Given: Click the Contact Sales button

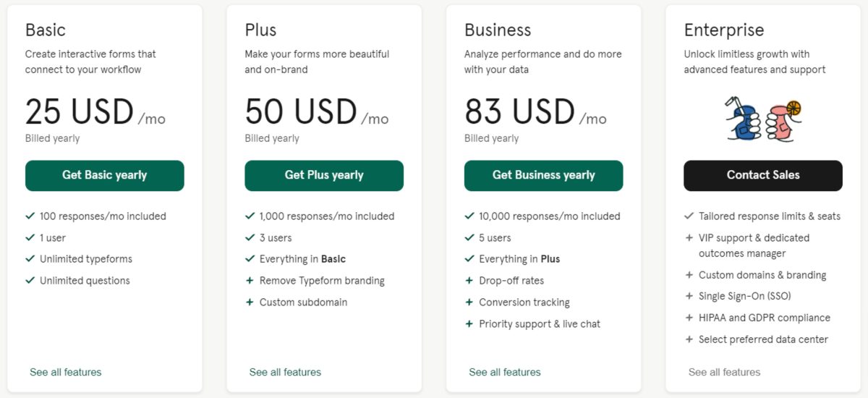Looking at the screenshot, I should tap(762, 175).
